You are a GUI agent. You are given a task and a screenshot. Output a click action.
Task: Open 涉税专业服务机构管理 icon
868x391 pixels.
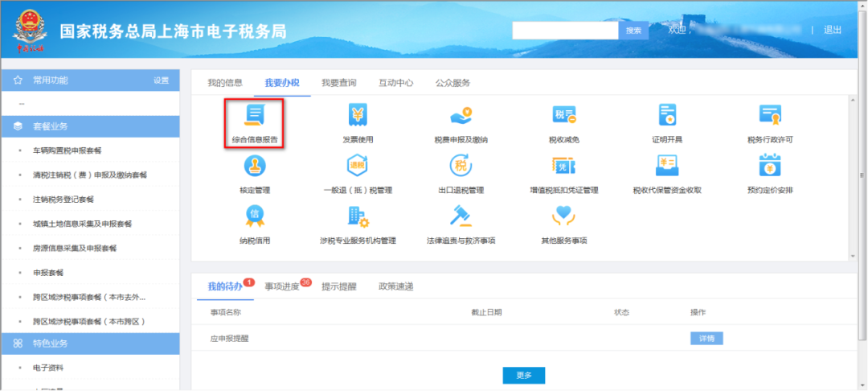click(358, 216)
